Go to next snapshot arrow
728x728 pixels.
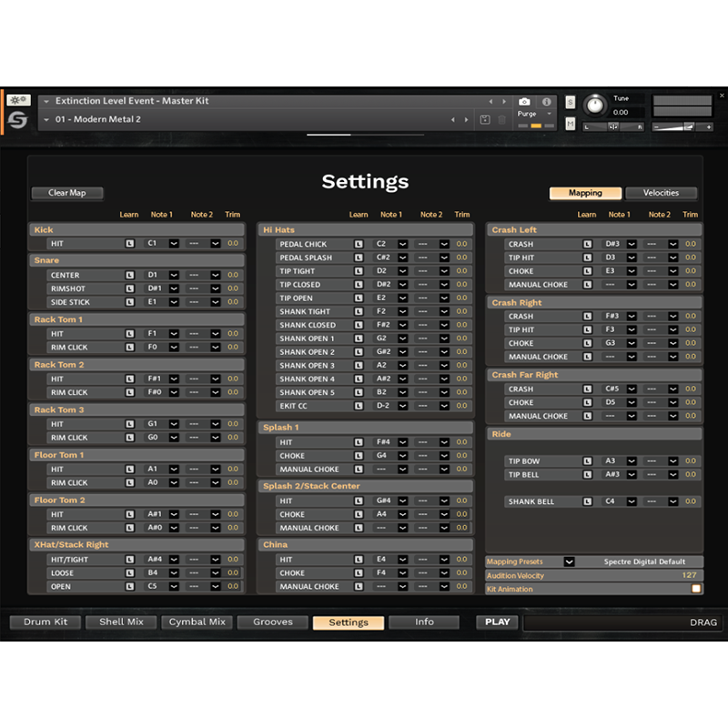(x=467, y=120)
